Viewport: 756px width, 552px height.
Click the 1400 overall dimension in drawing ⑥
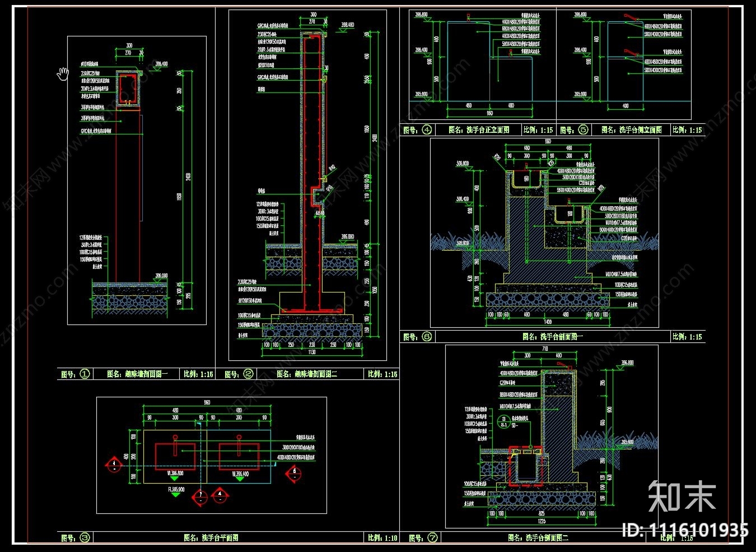[547, 322]
